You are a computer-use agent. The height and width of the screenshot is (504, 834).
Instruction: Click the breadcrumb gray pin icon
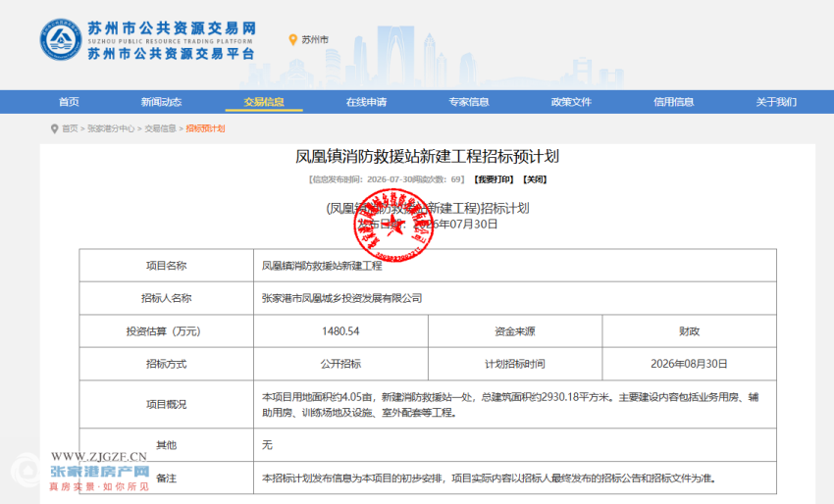click(x=54, y=128)
